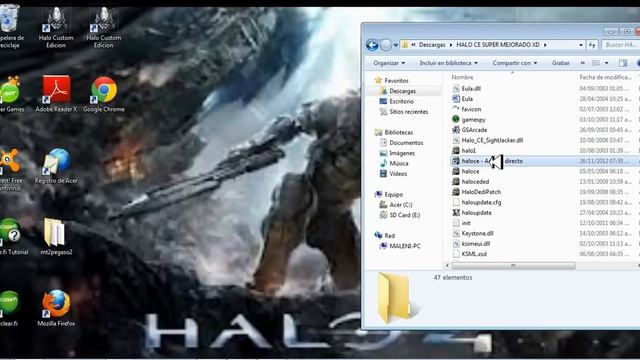This screenshot has width=640, height=360.
Task: Select the haloce - Acceso directo shortcut
Action: point(492,161)
